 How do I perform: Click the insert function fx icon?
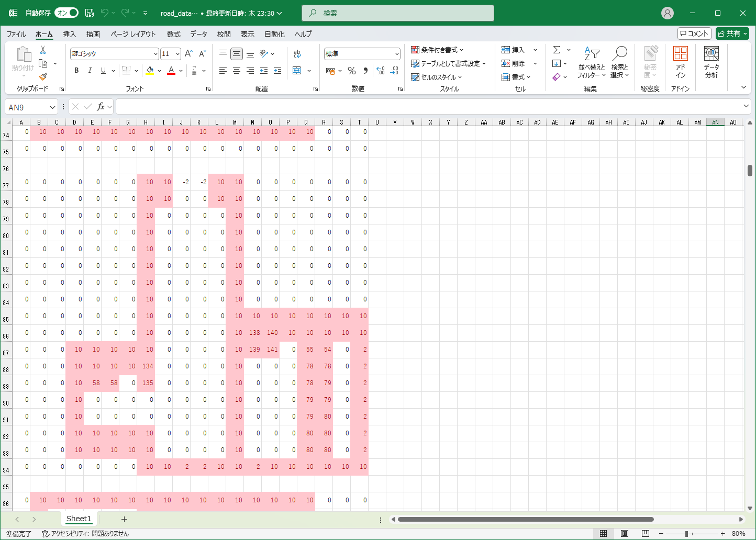[x=101, y=107]
